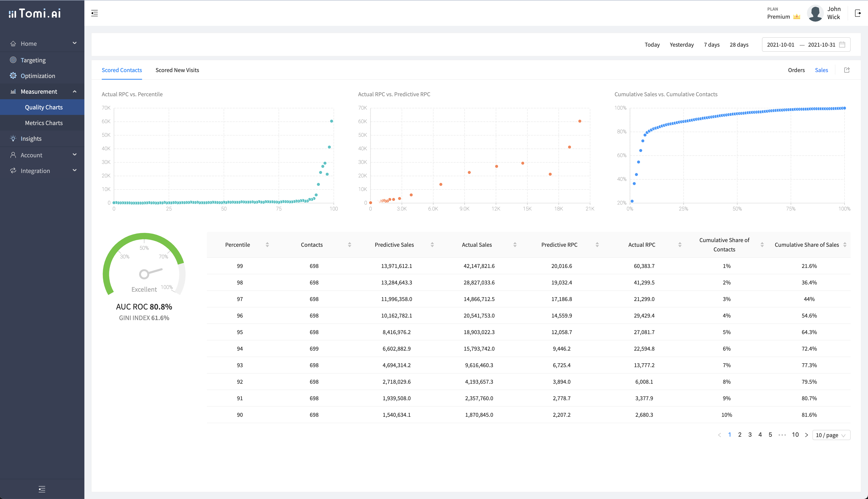Viewport: 868px width, 499px height.
Task: Click the logout icon in the top bar
Action: pyautogui.click(x=858, y=13)
